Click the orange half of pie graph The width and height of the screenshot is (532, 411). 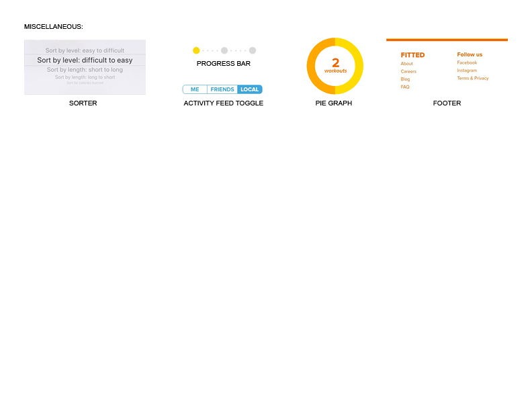click(x=311, y=66)
